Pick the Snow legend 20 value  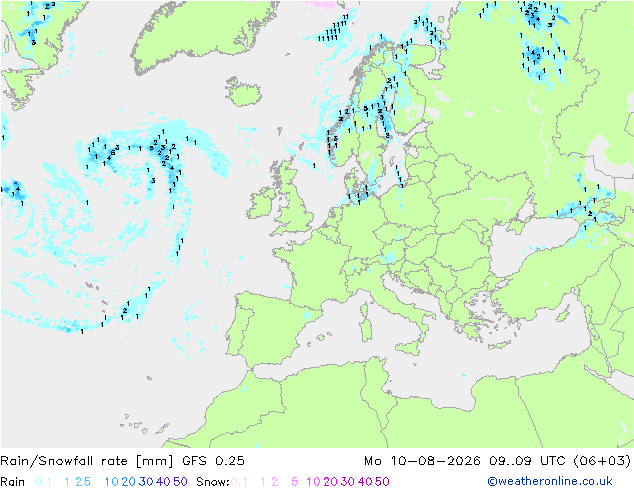[x=330, y=482]
